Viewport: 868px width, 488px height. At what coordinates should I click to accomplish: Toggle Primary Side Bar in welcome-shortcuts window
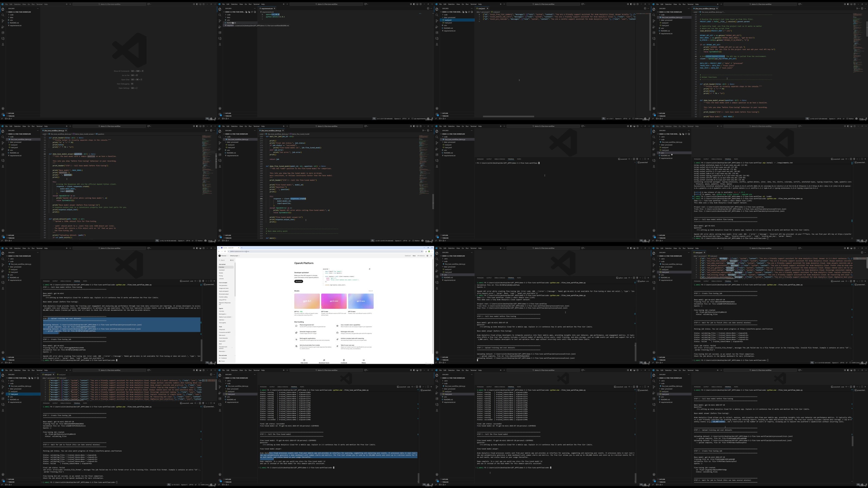click(x=197, y=4)
